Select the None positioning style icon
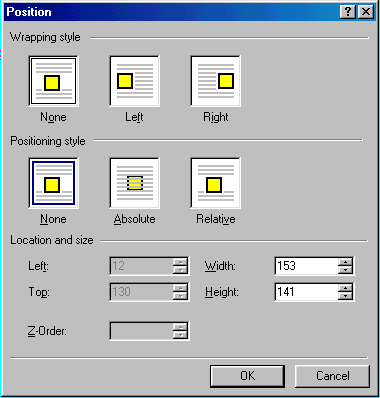 pyautogui.click(x=53, y=183)
